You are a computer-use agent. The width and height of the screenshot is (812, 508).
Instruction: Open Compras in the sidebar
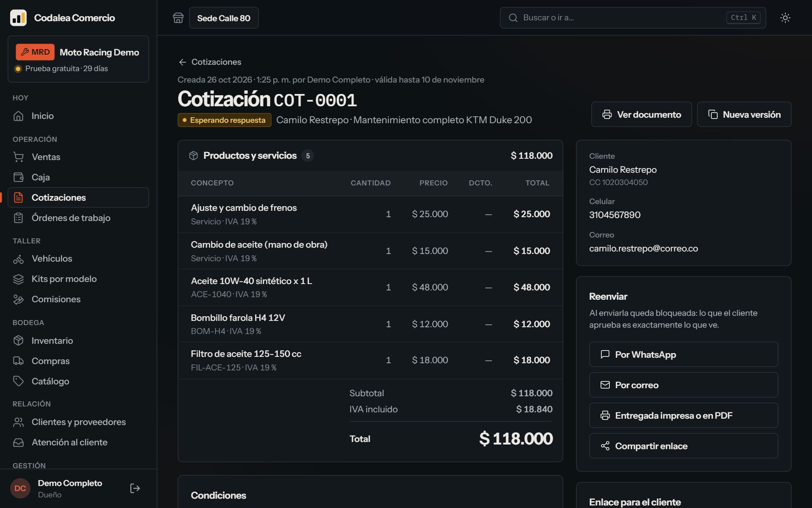click(x=78, y=361)
